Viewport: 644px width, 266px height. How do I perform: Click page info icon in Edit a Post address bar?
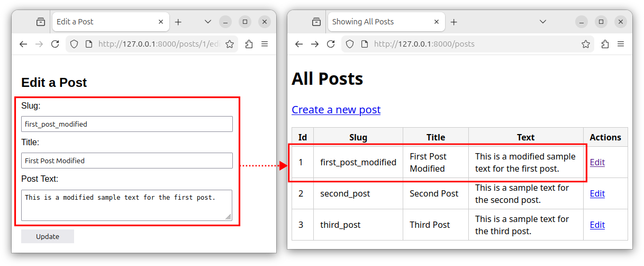[88, 44]
